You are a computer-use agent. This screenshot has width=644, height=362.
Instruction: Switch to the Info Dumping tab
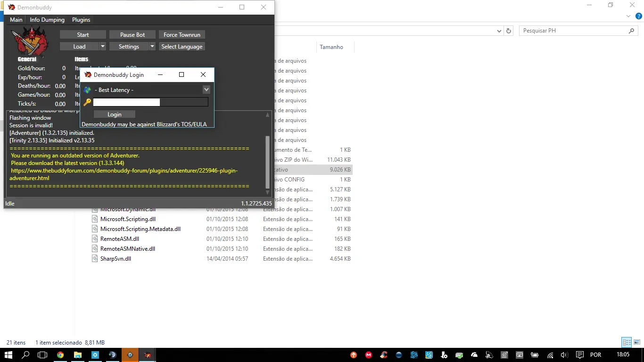pos(47,20)
